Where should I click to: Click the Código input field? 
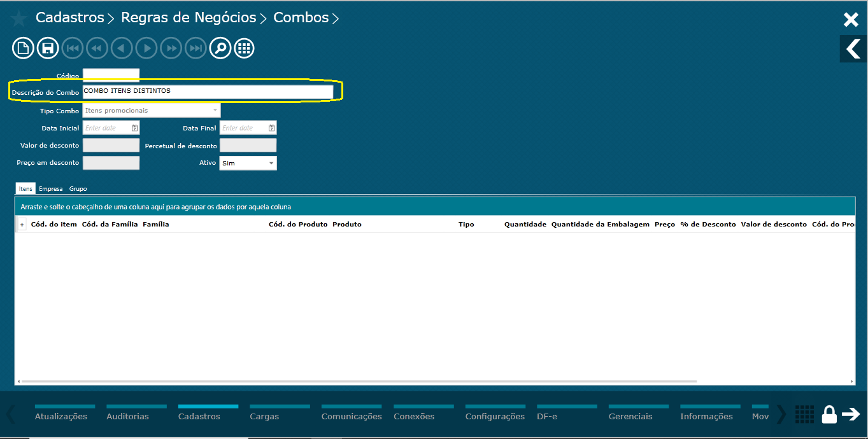(x=111, y=76)
